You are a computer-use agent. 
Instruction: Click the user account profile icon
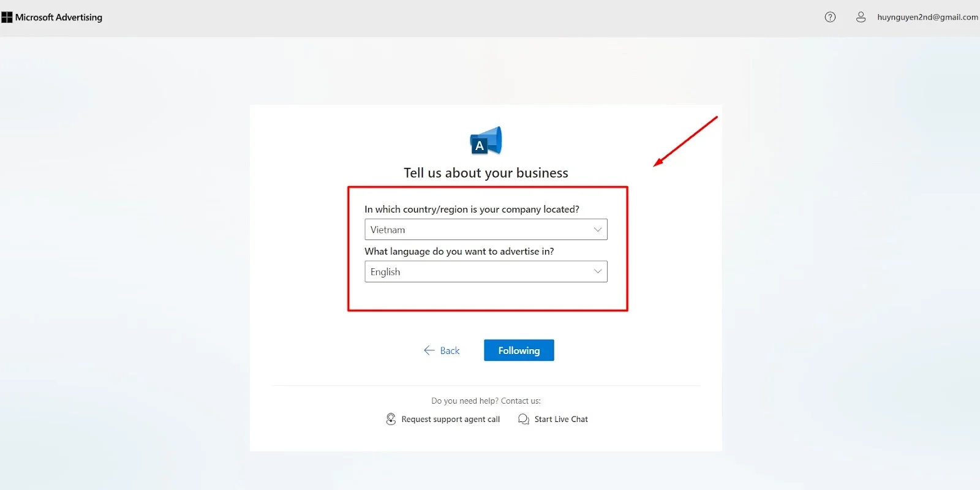coord(861,17)
